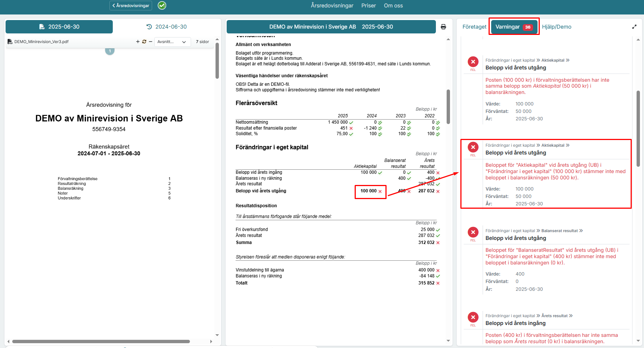The image size is (644, 348).
Task: Click the red FEL icon on the Balanserat resultat warning
Action: [x=473, y=232]
